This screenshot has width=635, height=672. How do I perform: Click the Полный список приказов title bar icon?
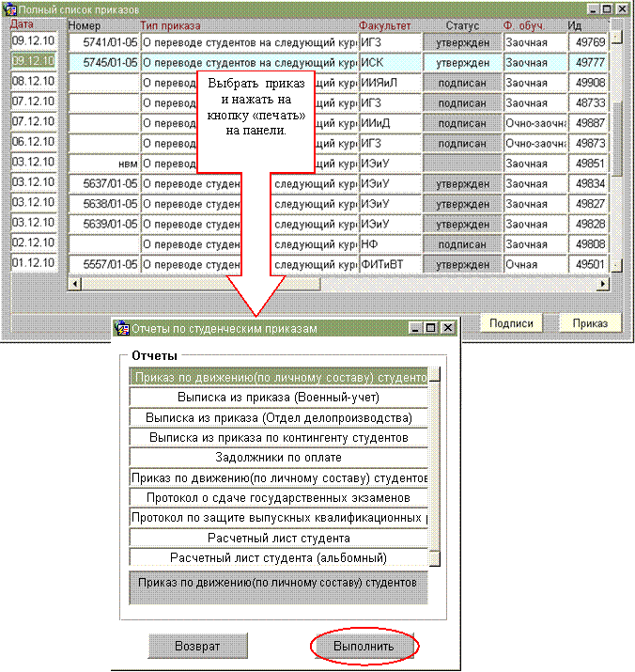pos(9,9)
